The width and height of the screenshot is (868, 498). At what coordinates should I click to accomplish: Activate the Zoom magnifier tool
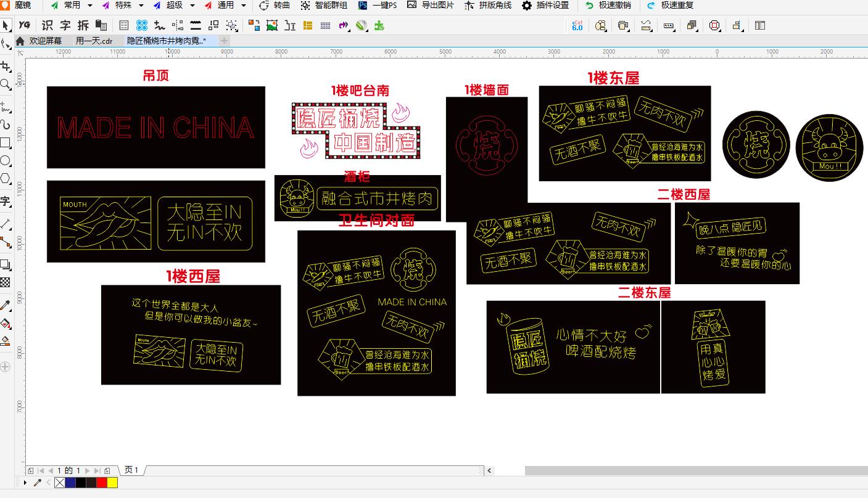coord(6,84)
